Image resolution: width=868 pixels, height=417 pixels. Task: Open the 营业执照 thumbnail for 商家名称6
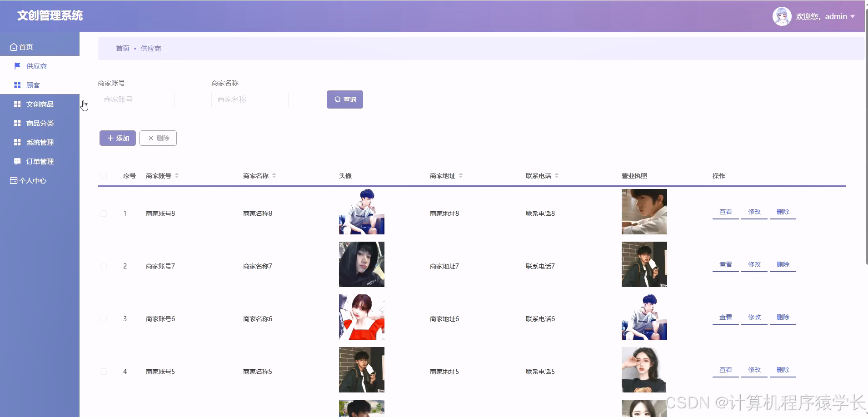644,317
